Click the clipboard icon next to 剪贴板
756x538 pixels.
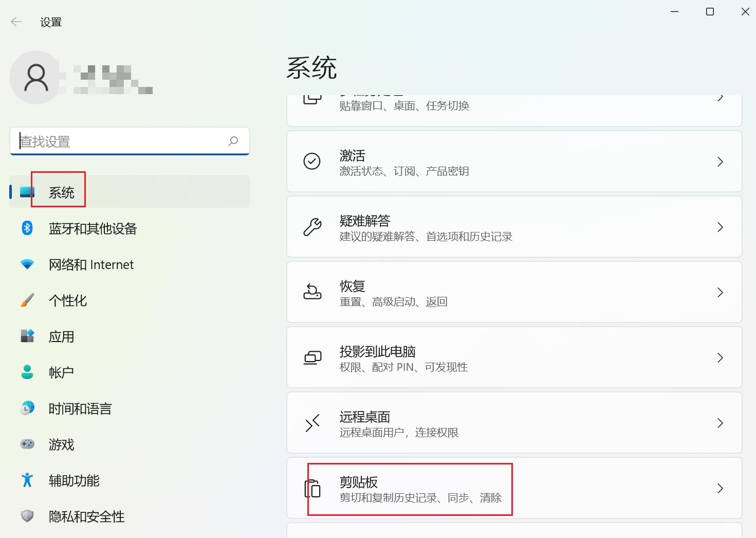pyautogui.click(x=312, y=489)
